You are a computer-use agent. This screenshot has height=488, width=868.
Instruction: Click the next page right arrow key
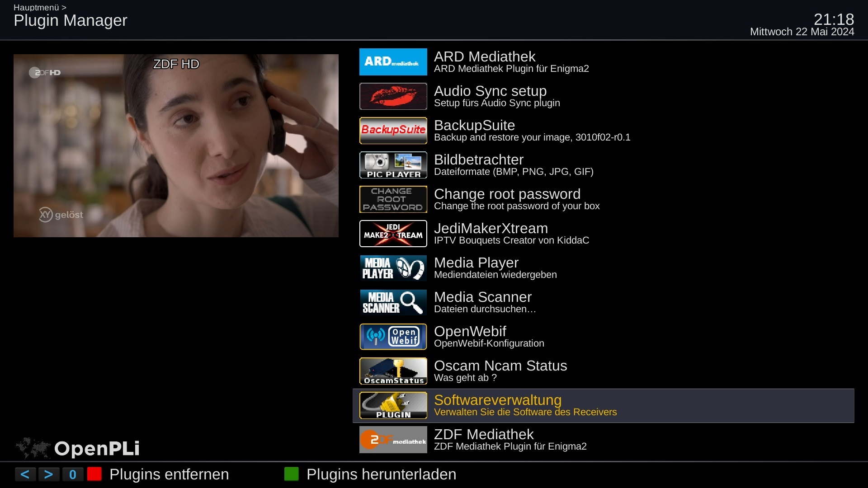(x=49, y=474)
